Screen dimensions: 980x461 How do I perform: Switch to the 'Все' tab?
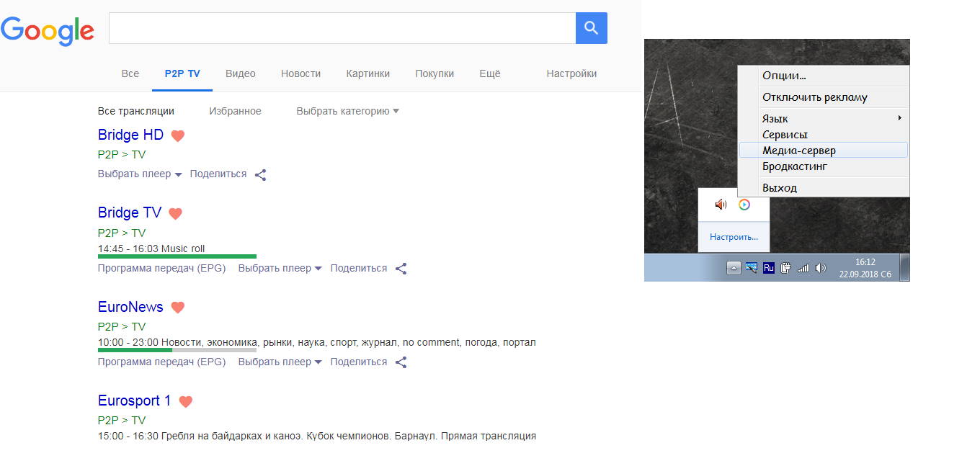pyautogui.click(x=130, y=73)
